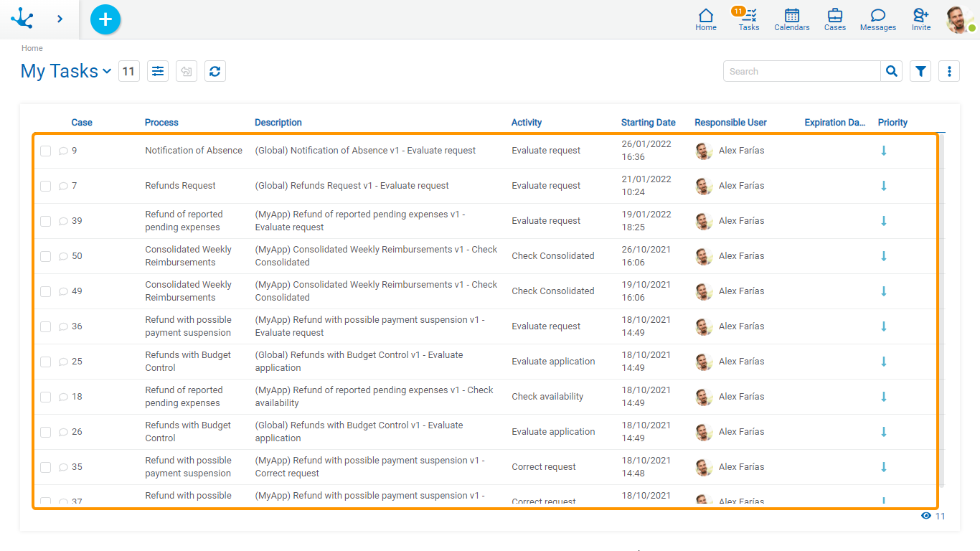Open Tasks in top navigation
The image size is (980, 551).
click(749, 19)
